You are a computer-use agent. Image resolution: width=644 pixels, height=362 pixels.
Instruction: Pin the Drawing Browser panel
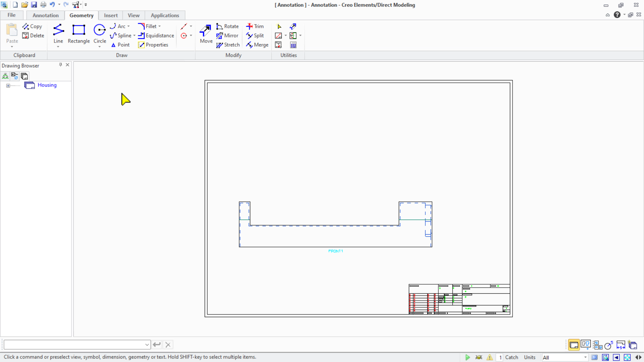coord(61,65)
